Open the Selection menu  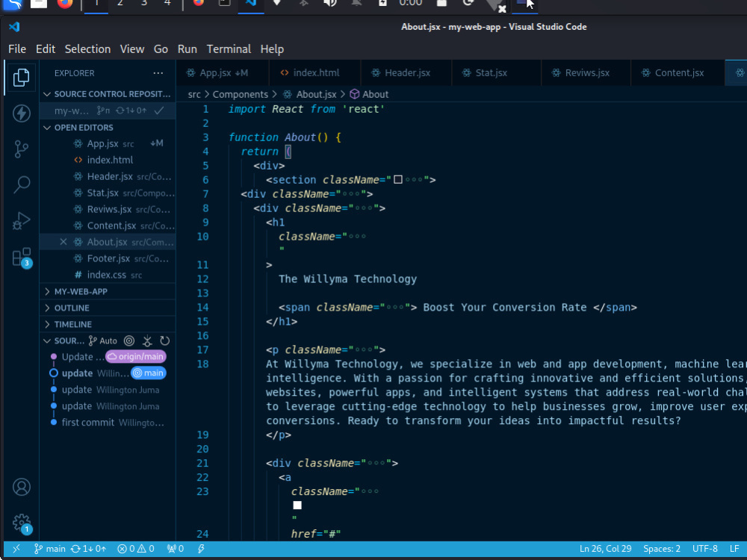pyautogui.click(x=87, y=49)
